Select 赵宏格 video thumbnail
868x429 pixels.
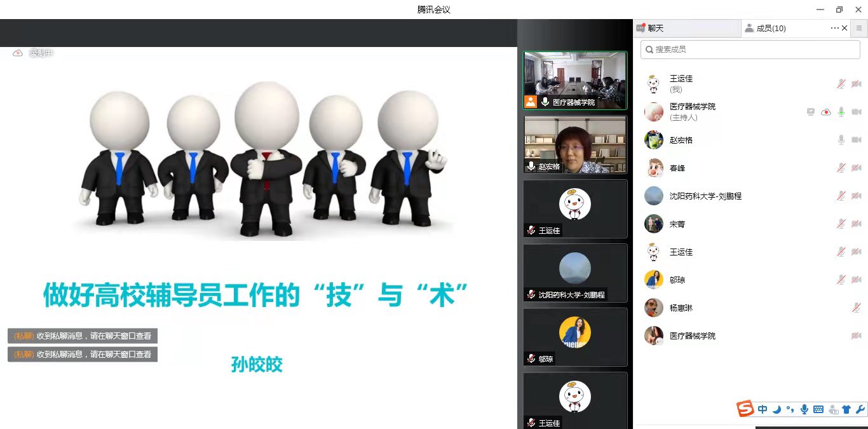[575, 145]
